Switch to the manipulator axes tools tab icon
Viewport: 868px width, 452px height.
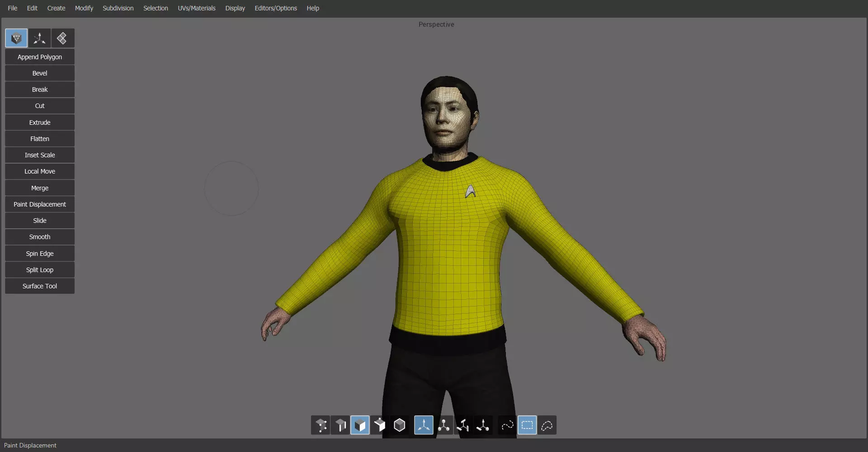click(40, 38)
